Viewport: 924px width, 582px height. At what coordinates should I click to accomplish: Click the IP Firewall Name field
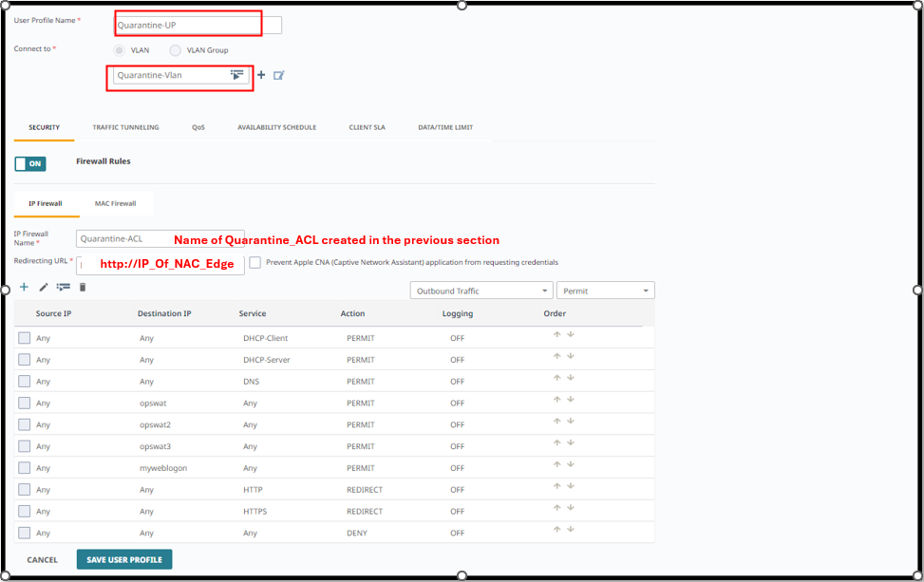point(160,238)
